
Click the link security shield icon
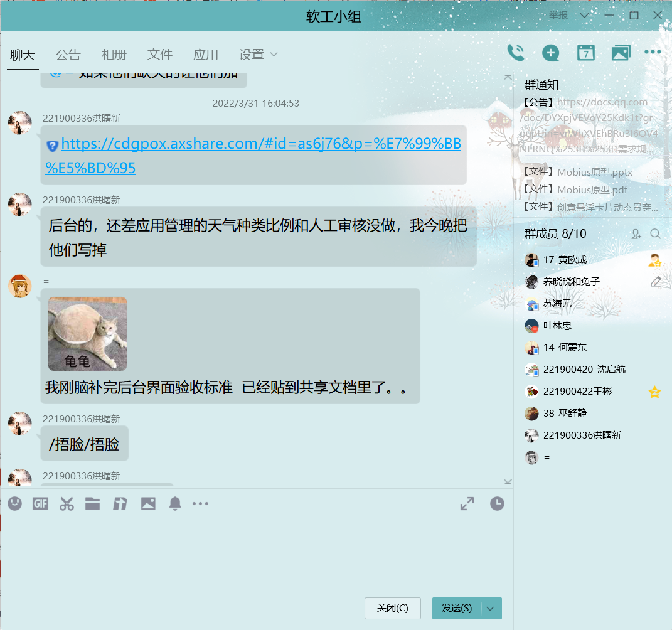[52, 146]
